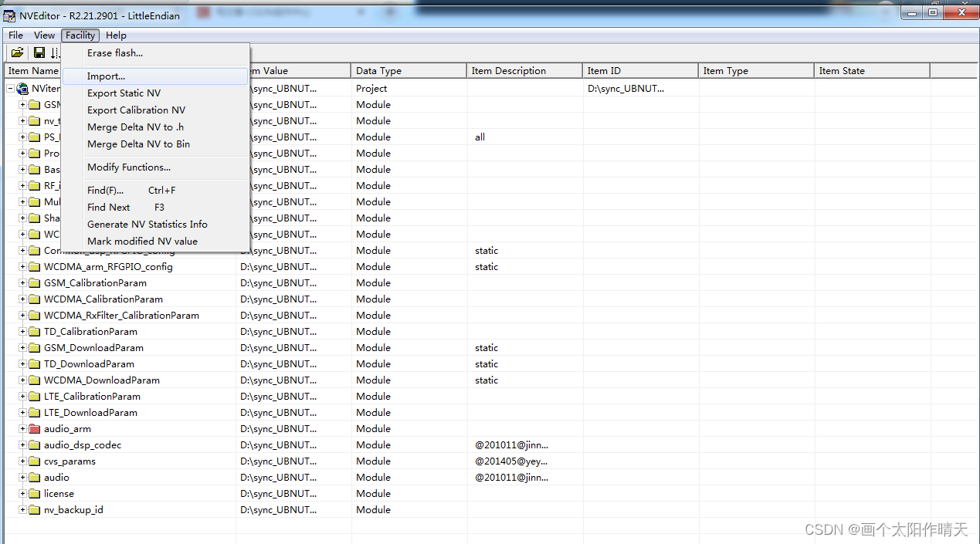
Task: Open the File menu
Action: [16, 35]
